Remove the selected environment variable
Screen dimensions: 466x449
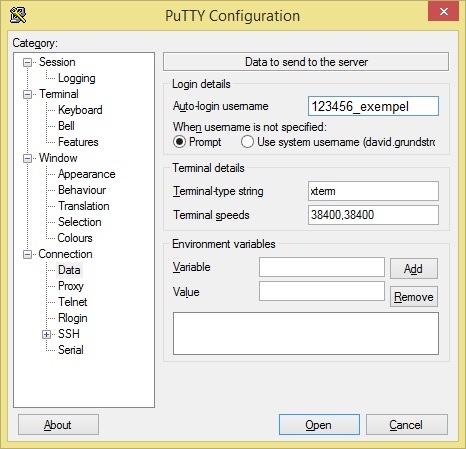[414, 296]
